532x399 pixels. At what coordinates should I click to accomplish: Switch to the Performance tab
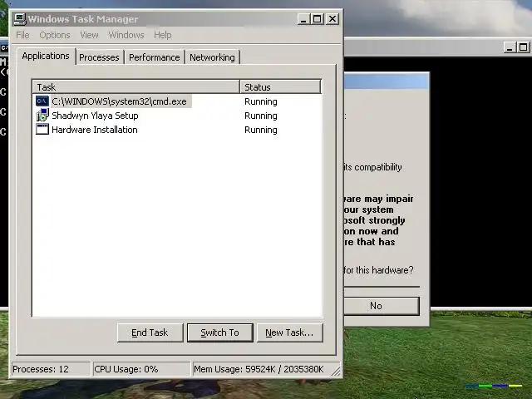tap(155, 57)
